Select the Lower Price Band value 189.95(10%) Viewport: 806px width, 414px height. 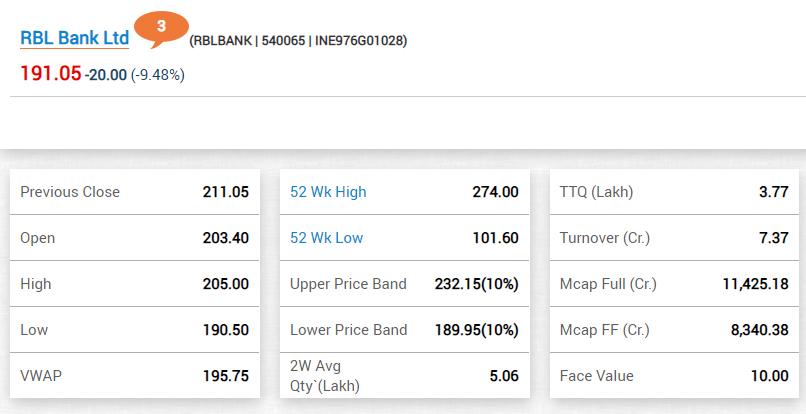click(x=476, y=330)
